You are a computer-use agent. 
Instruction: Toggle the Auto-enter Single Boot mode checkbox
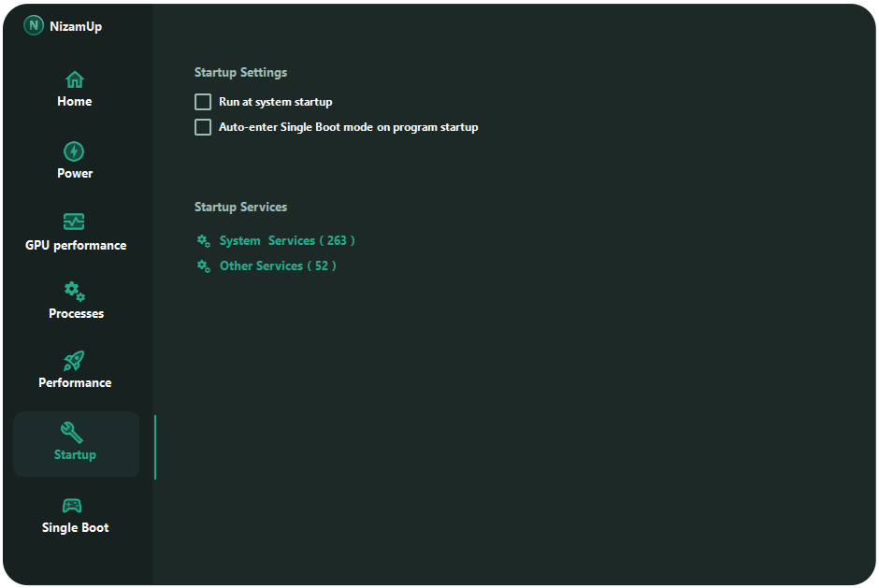203,127
